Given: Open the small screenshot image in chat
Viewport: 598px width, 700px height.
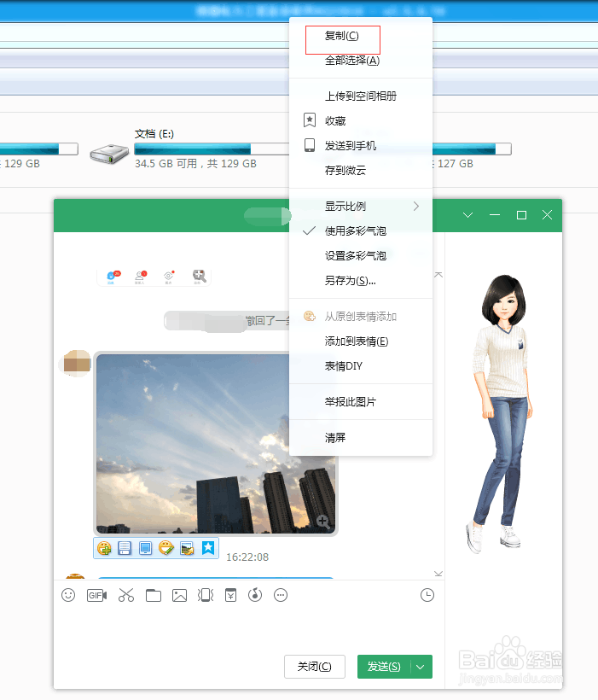Looking at the screenshot, I should click(x=154, y=277).
